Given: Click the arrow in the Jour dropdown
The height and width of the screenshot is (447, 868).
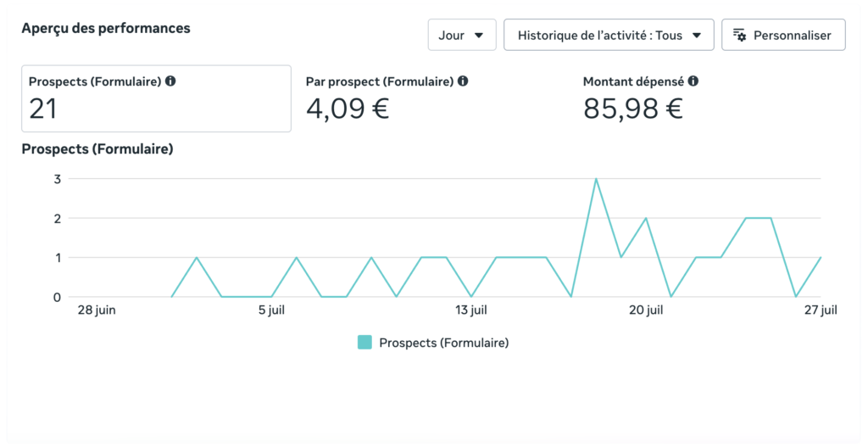Looking at the screenshot, I should [479, 36].
